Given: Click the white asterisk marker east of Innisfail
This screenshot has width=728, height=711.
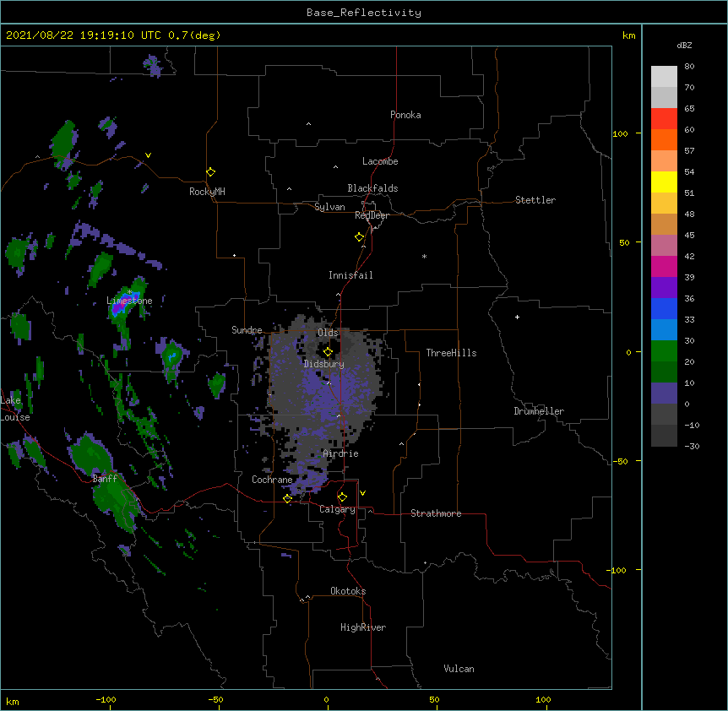Looking at the screenshot, I should (x=424, y=256).
